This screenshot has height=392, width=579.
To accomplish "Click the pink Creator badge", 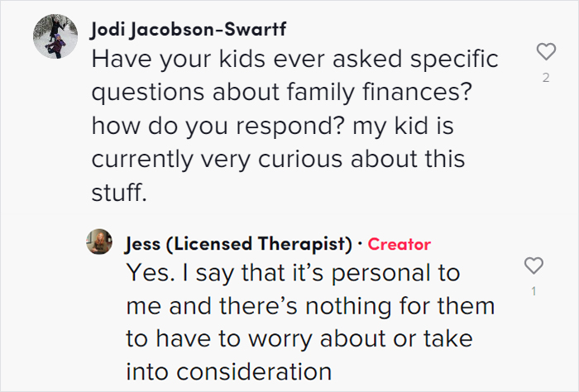I will [399, 244].
